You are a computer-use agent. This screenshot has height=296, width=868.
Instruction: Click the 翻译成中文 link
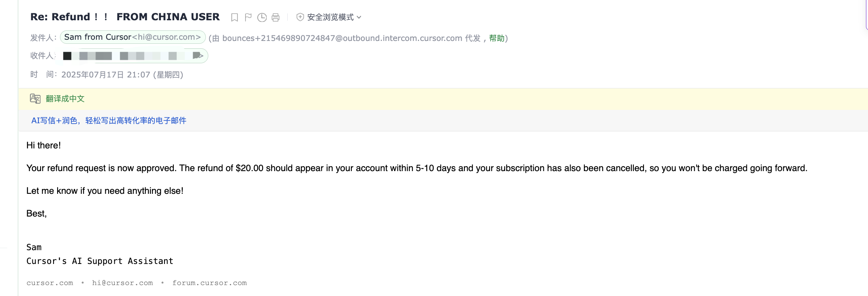point(65,99)
